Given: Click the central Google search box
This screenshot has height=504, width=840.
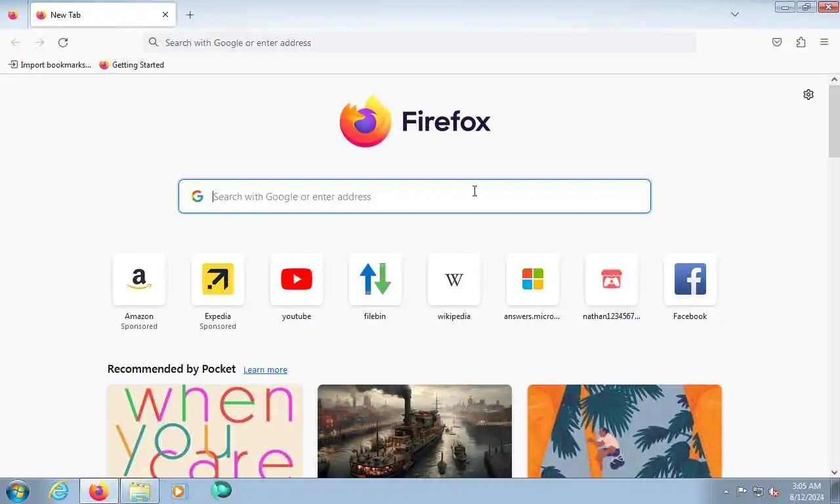Looking at the screenshot, I should point(415,196).
